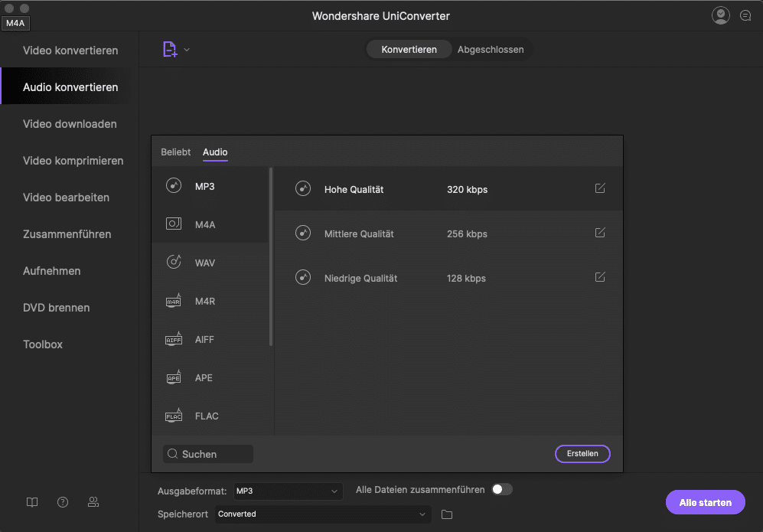Edit the Mittlere Qualität 256 kbps preset
This screenshot has height=532, width=763.
pyautogui.click(x=600, y=233)
